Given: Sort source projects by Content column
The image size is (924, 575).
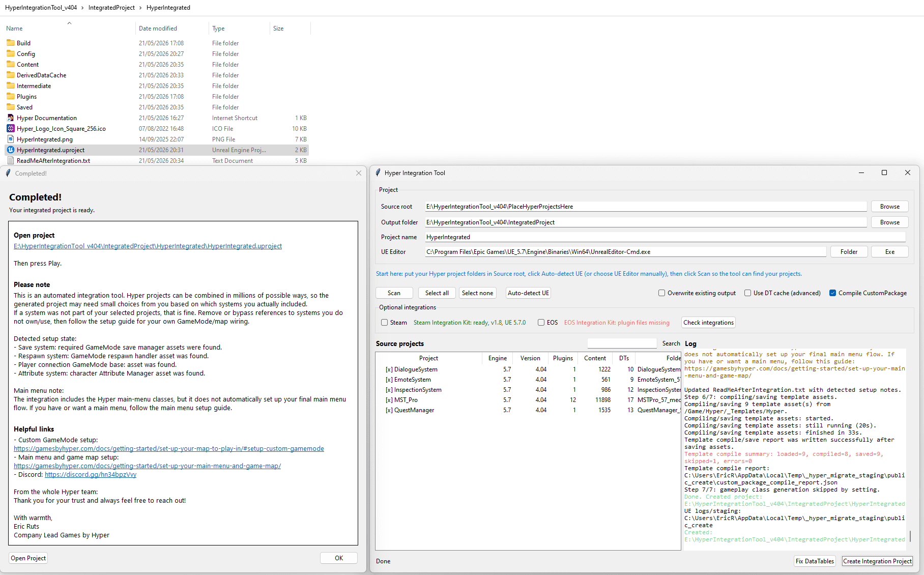Looking at the screenshot, I should click(x=595, y=358).
